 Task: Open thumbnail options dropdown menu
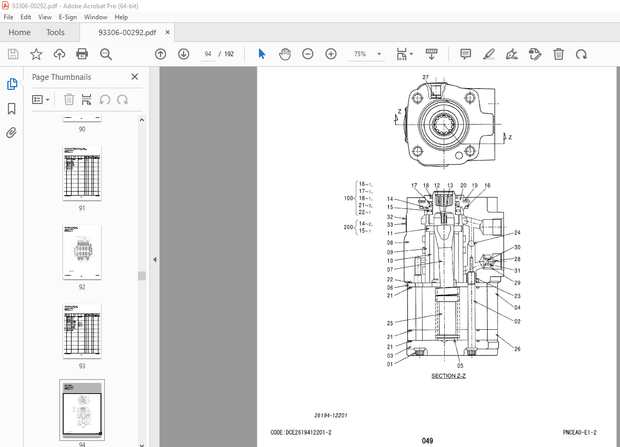click(41, 99)
